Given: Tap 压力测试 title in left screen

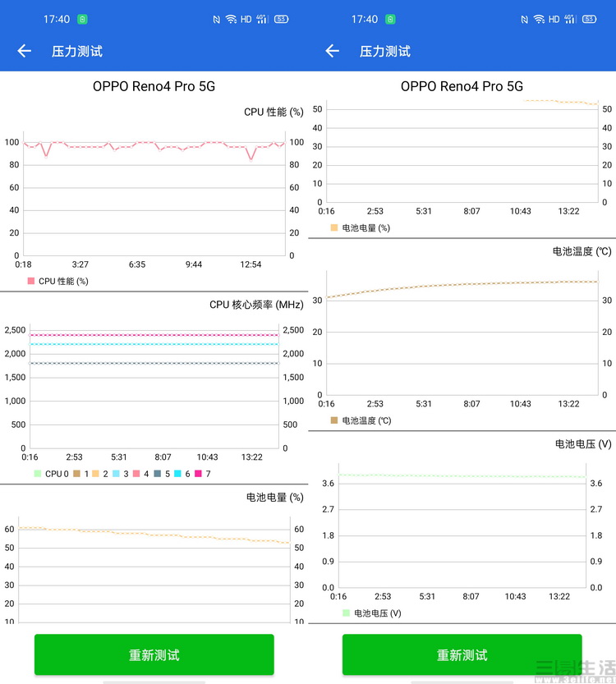Looking at the screenshot, I should coord(77,51).
